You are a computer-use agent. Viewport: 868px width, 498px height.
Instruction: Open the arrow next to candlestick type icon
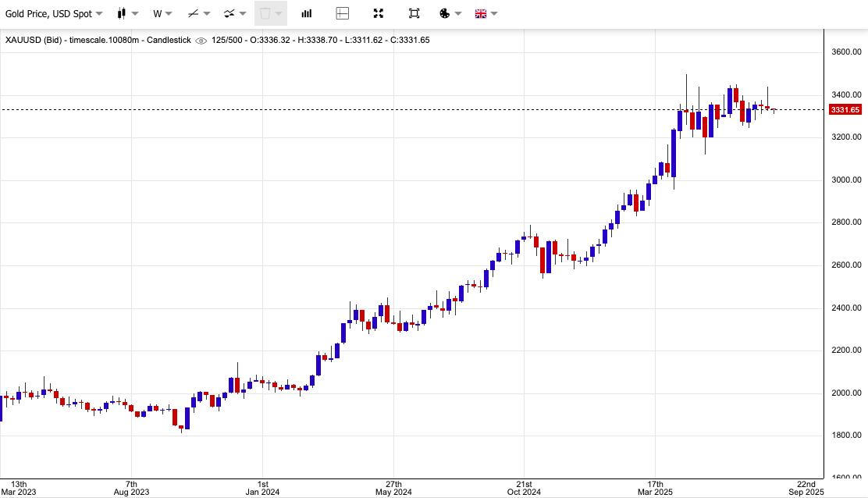[x=135, y=14]
